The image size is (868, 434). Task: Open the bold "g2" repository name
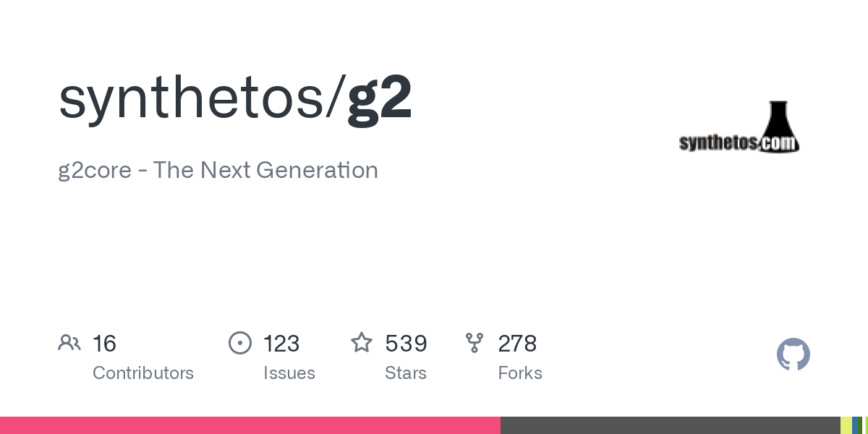coord(380,98)
